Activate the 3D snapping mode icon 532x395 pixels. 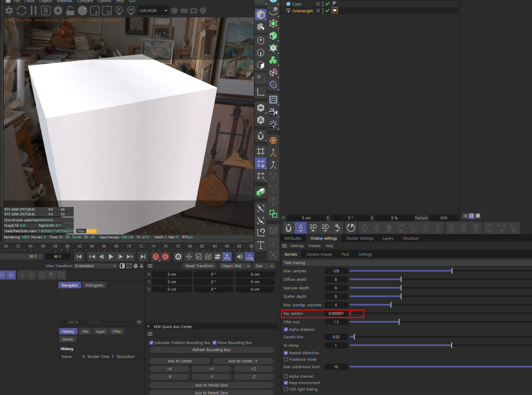(313, 227)
